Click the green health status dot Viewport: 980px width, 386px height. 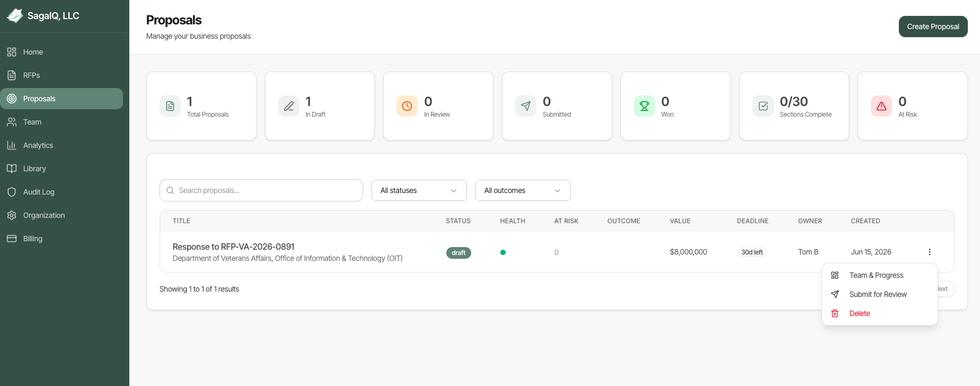tap(503, 252)
